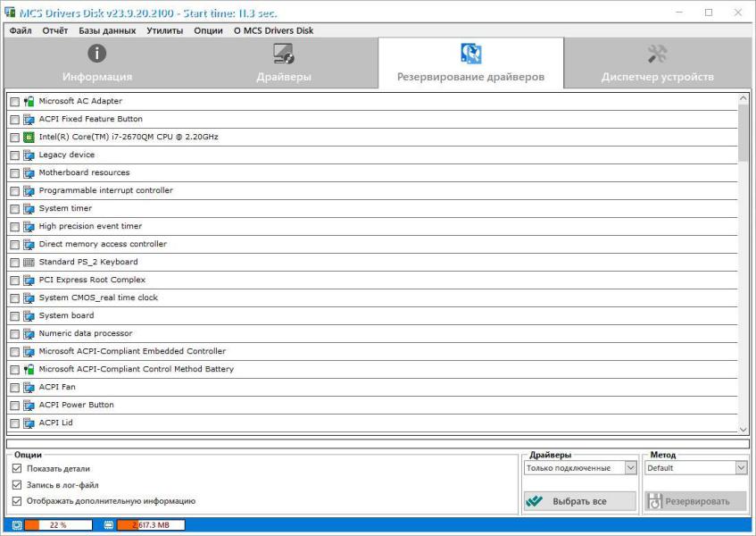Viewport: 756px width, 536px height.
Task: Click the memory 2617.3 MB usage bar
Action: [151, 525]
